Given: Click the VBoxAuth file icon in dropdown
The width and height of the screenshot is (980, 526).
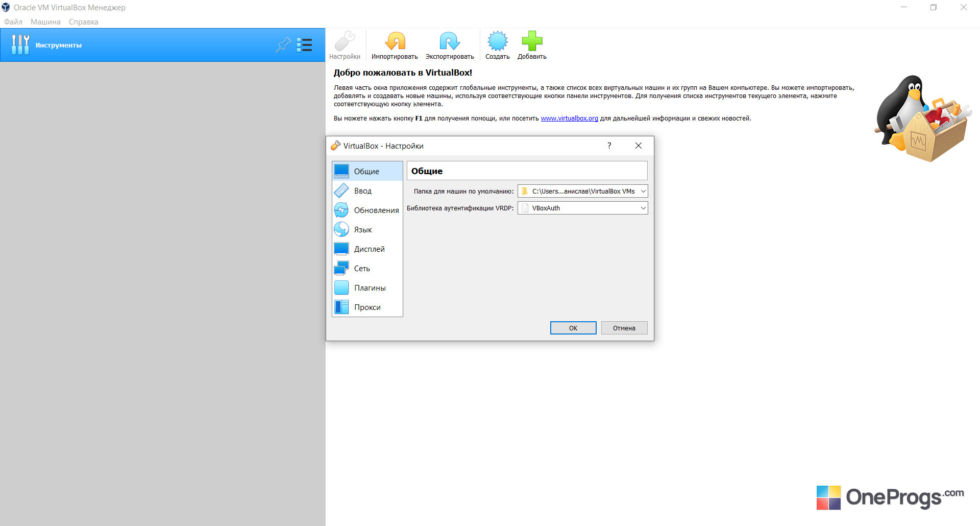Looking at the screenshot, I should (x=525, y=208).
